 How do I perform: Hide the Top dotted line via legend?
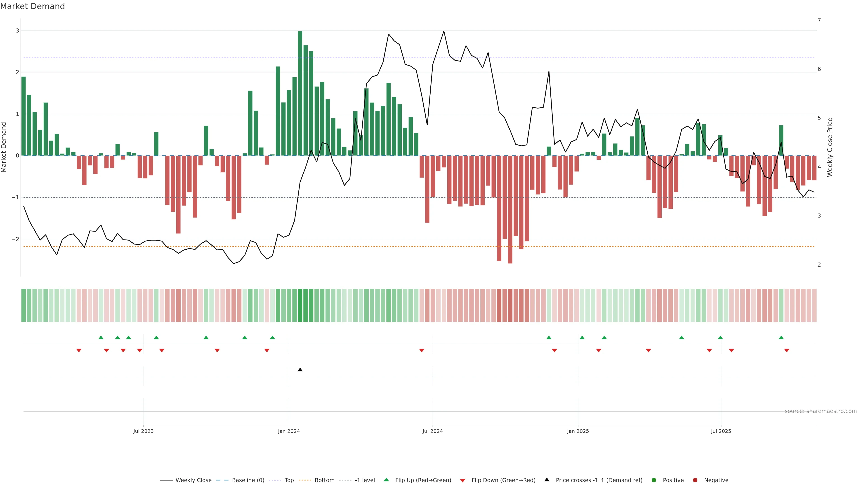coord(289,480)
